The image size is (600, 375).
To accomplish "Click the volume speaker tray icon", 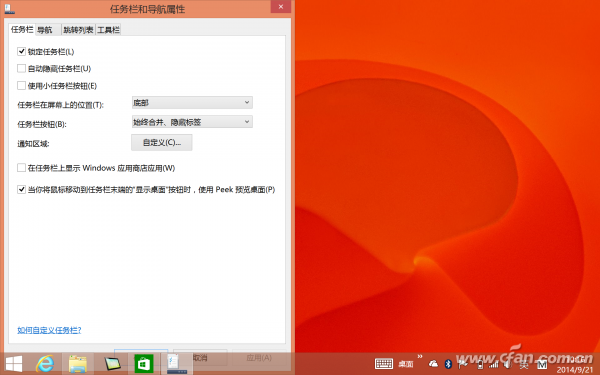I will point(508,364).
